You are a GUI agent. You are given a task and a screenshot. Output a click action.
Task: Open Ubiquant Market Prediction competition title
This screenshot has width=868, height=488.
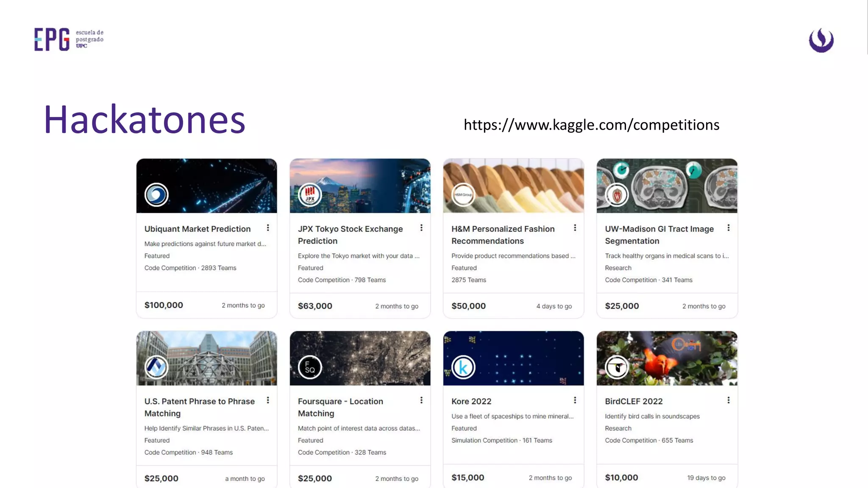tap(198, 229)
